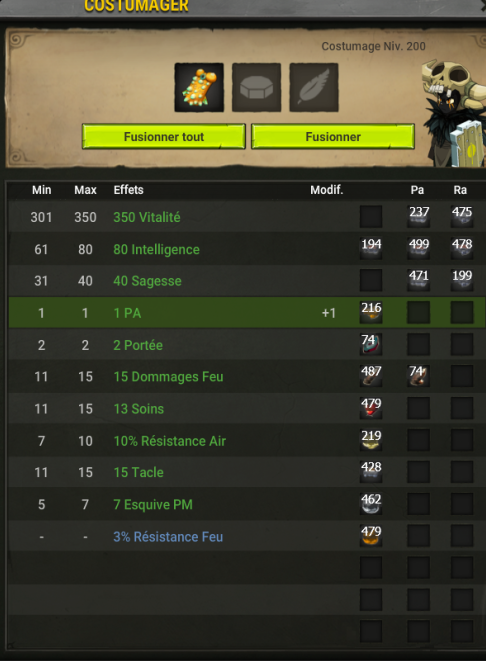The image size is (486, 661).
Task: Select the 199 Ra Sagesse rune
Action: tap(462, 280)
